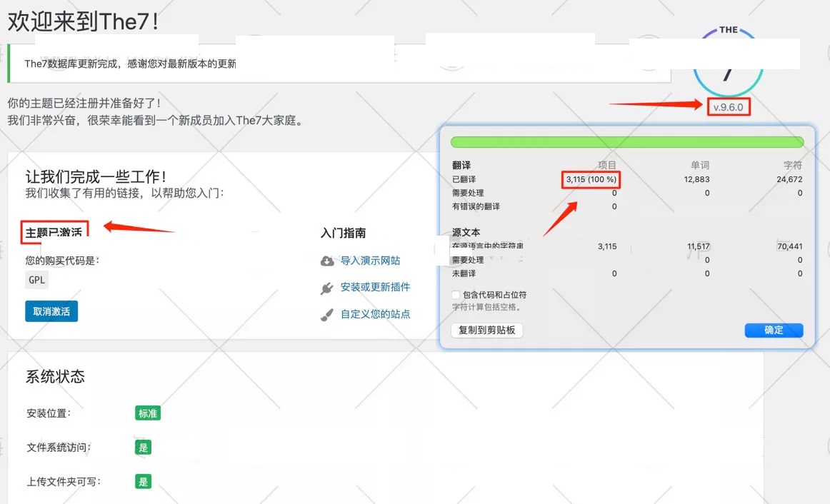The width and height of the screenshot is (830, 504).
Task: Click the plug icon beside 安装或更新插件
Action: point(327,288)
